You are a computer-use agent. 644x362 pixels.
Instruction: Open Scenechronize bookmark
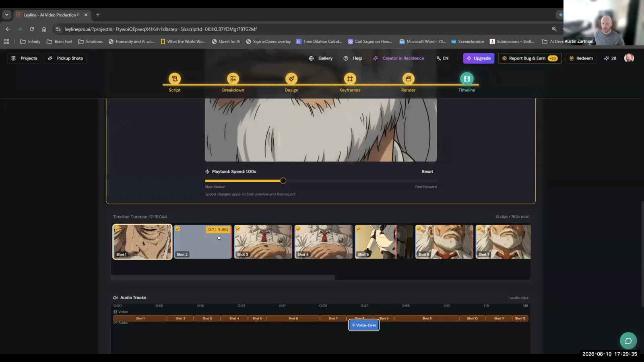(x=468, y=41)
